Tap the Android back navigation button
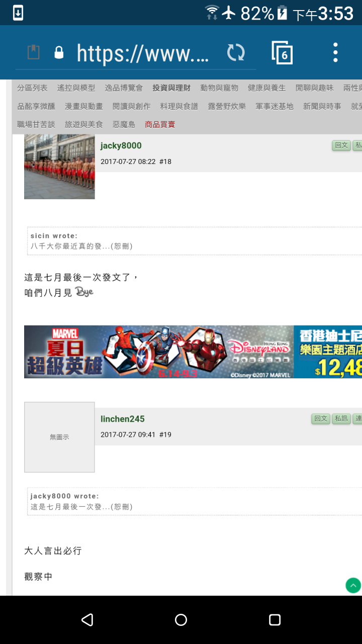 point(87,620)
